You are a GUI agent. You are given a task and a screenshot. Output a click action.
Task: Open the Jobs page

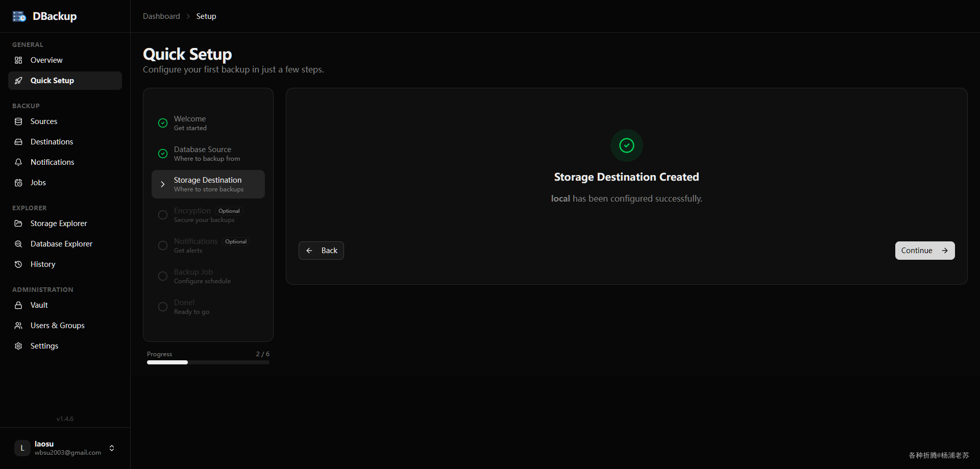coord(65,183)
